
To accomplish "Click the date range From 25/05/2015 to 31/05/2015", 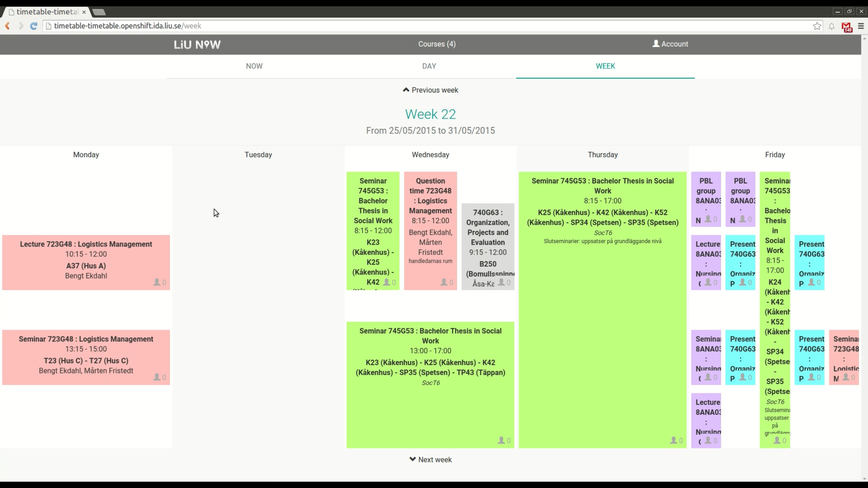I will pos(430,130).
